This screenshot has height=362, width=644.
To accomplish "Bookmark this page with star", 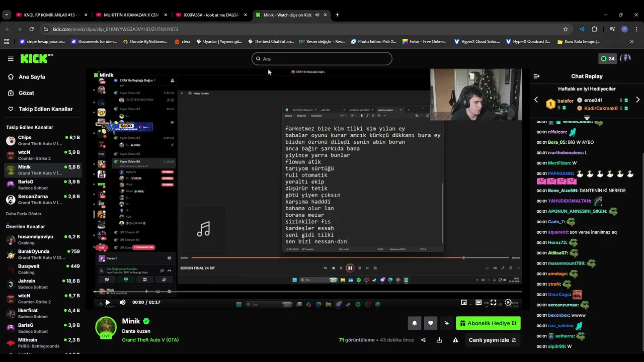I will coord(566,29).
